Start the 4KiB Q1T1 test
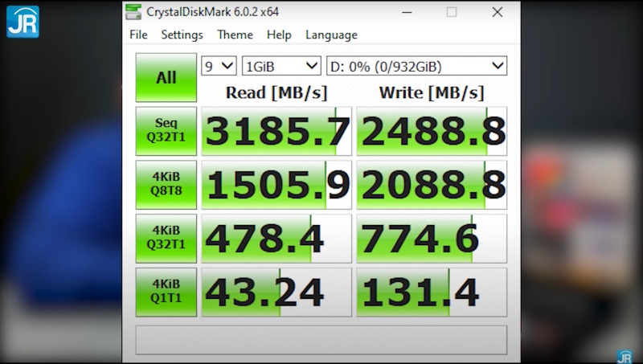 click(166, 292)
